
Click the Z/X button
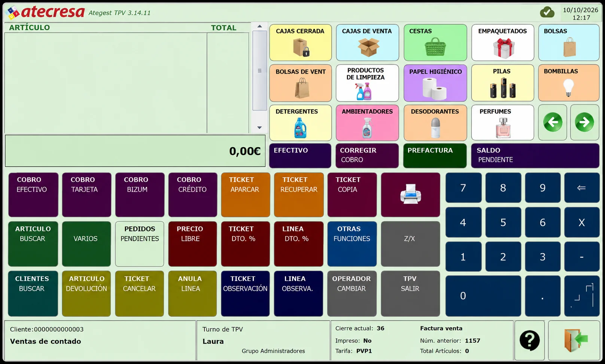tap(410, 244)
